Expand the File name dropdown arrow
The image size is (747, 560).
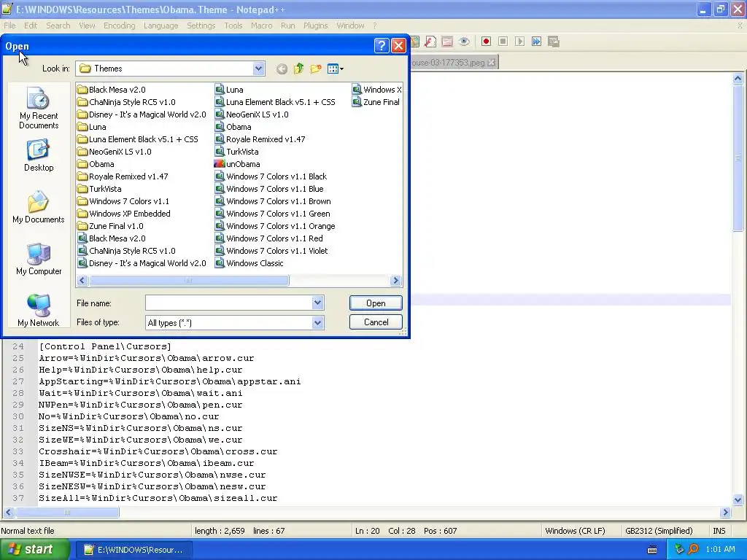[318, 303]
